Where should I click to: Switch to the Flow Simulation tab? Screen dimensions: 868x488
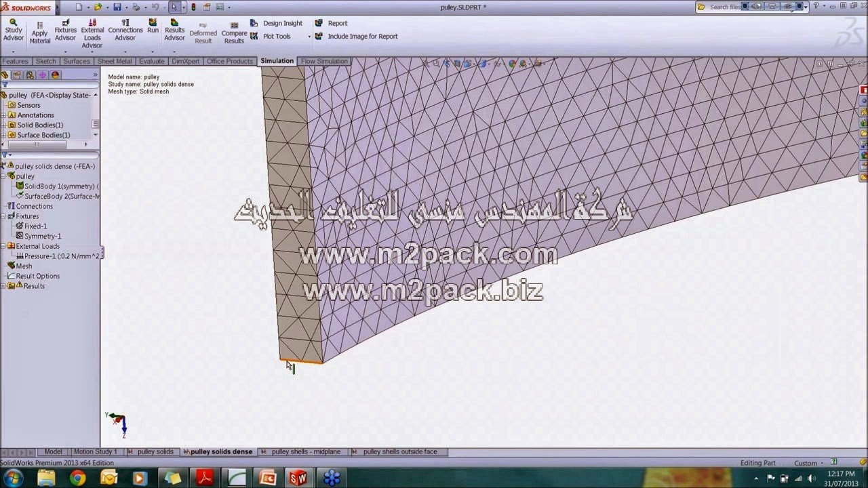(x=324, y=61)
